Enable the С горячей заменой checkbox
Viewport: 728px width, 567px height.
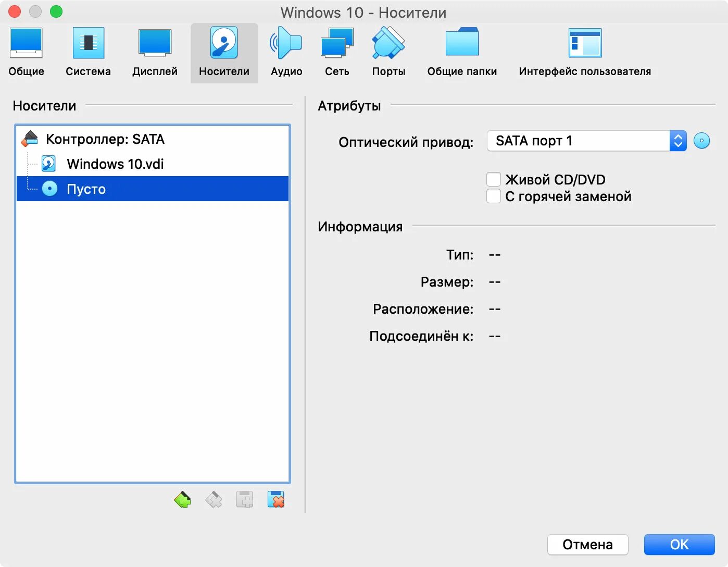click(x=493, y=196)
